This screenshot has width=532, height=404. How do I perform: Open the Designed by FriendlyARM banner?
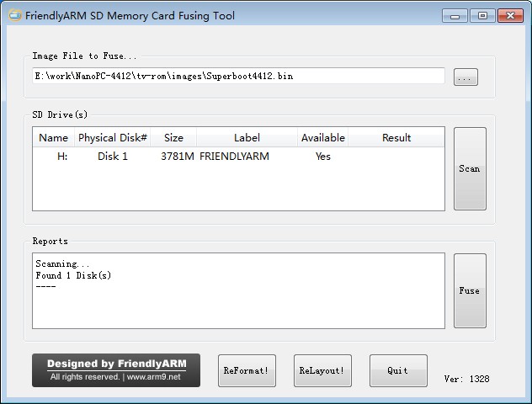tap(116, 370)
